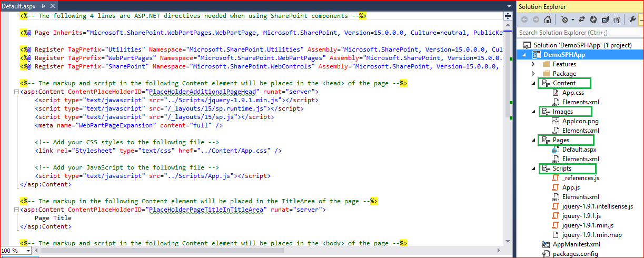The height and width of the screenshot is (258, 644).
Task: Open Properties with the wrench icon
Action: [632, 20]
